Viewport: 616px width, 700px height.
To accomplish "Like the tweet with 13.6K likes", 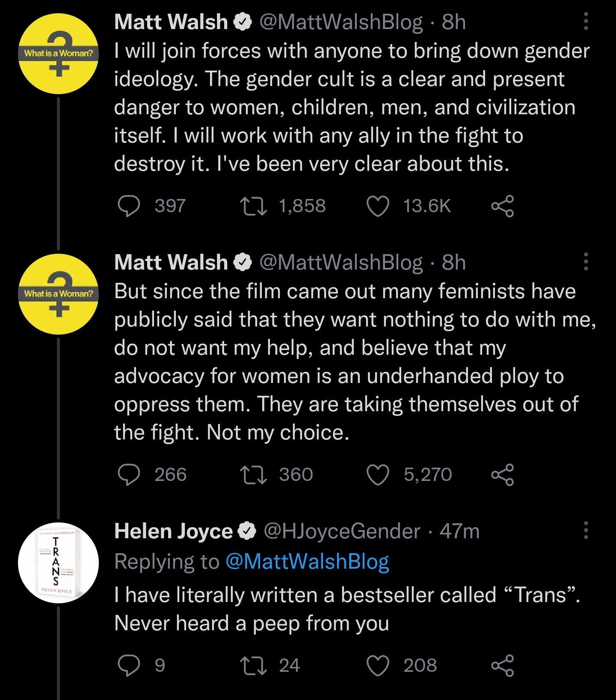I will 378,206.
